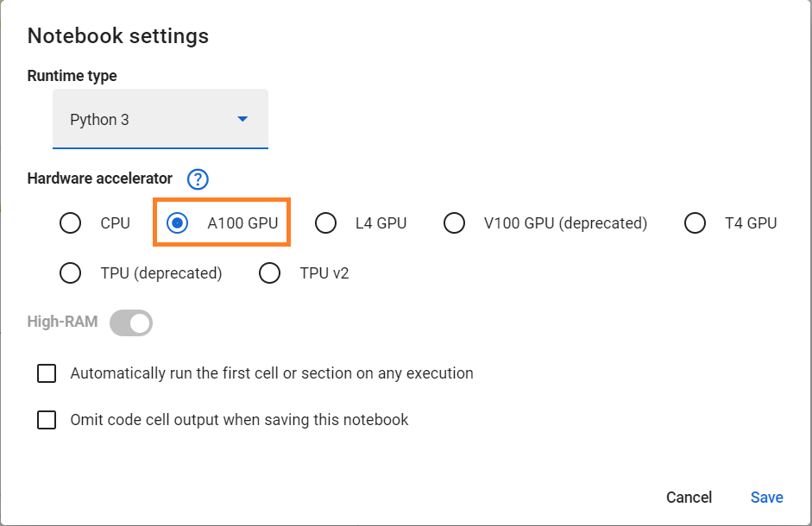Viewport: 812px width, 526px height.
Task: Click the Omit code cell output label
Action: [239, 420]
